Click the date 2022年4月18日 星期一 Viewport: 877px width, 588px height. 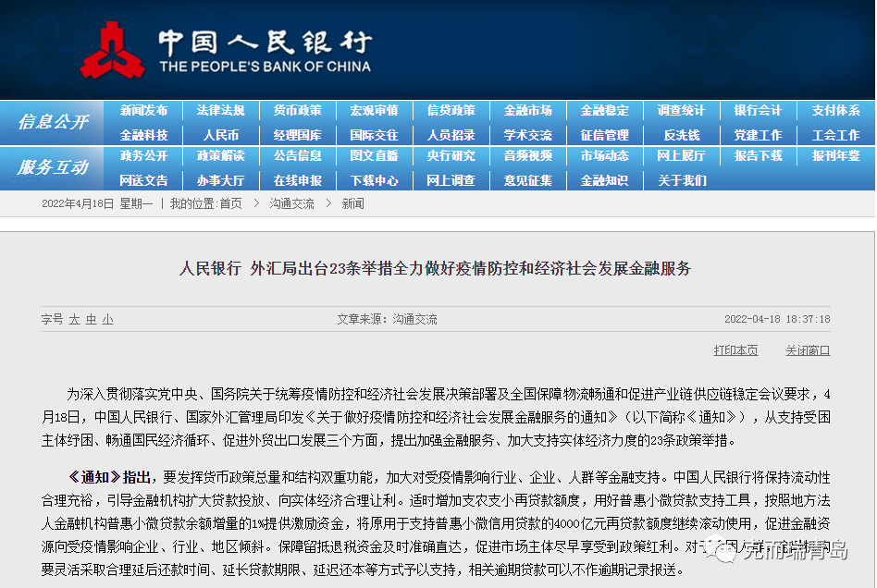point(97,204)
